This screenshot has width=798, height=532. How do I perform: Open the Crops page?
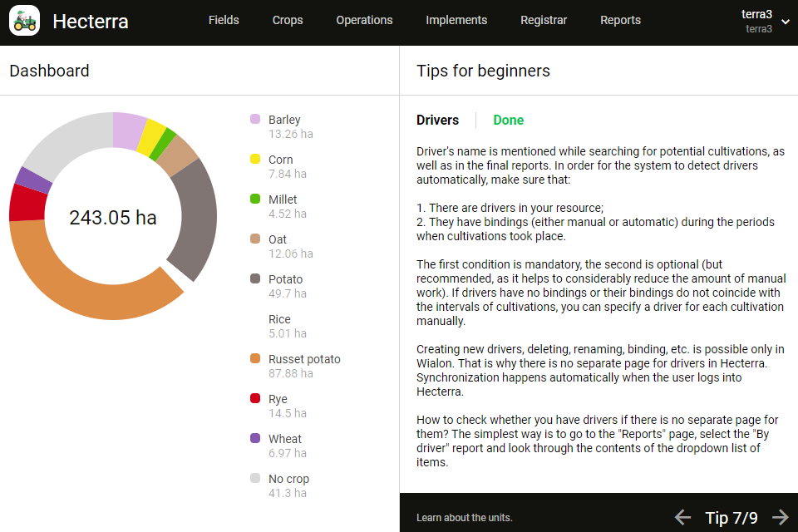288,20
